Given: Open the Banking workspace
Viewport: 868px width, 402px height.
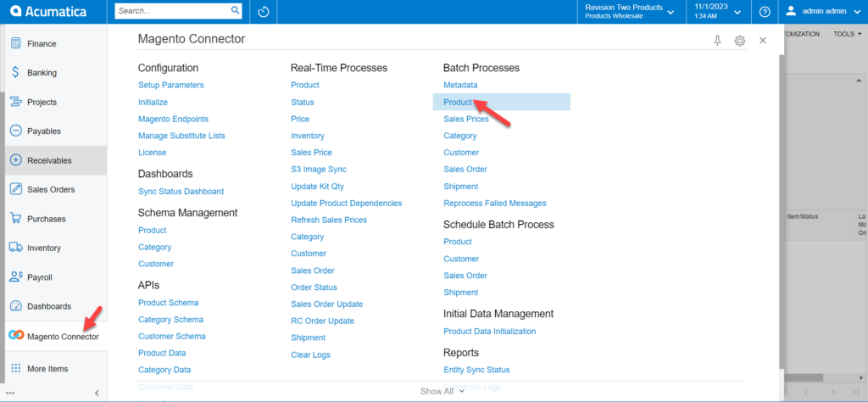Looking at the screenshot, I should (x=56, y=73).
